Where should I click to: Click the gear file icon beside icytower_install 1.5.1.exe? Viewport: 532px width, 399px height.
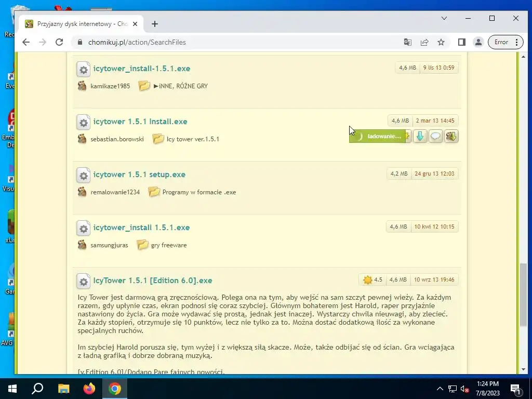84,229
